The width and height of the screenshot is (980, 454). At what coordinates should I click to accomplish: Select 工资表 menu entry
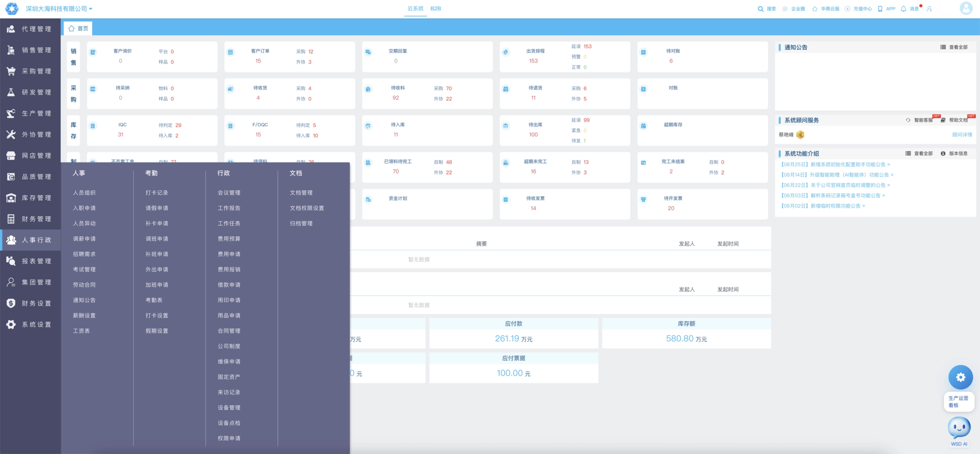[x=81, y=331]
